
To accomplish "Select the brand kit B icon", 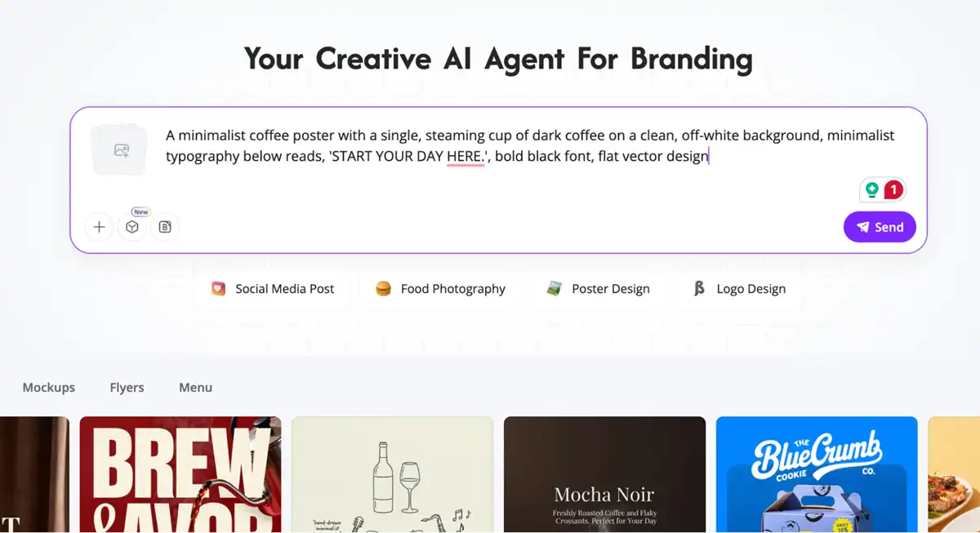I will pyautogui.click(x=165, y=227).
